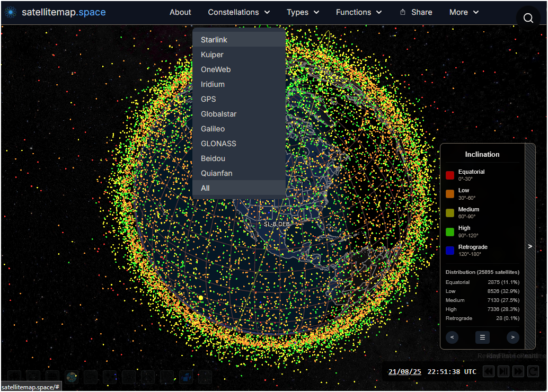Click the '7130 (27.5%)' Medium value
This screenshot has width=548, height=392.
point(503,300)
